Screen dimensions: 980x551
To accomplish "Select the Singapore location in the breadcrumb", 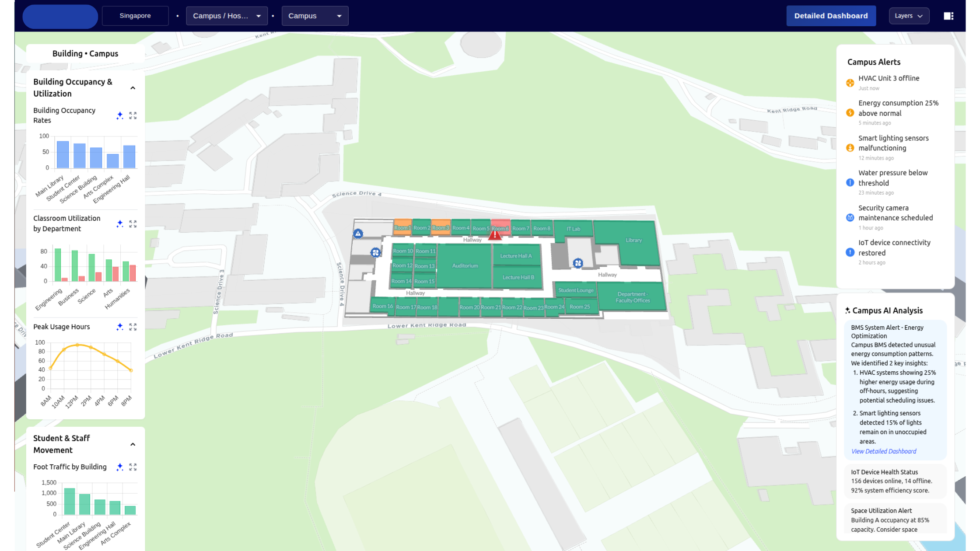I will tap(135, 15).
